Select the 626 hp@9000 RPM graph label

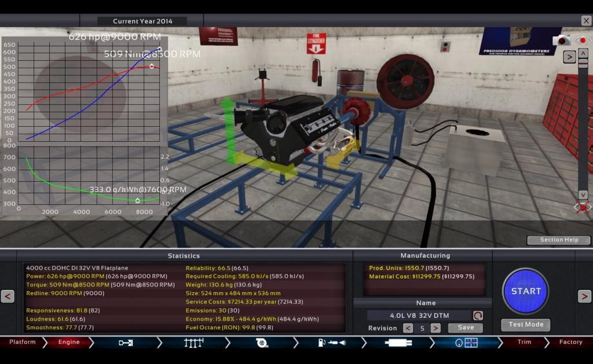[115, 36]
